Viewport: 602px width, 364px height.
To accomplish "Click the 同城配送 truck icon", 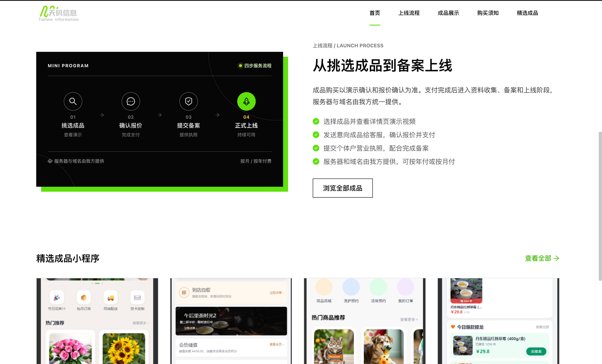I will pyautogui.click(x=110, y=297).
